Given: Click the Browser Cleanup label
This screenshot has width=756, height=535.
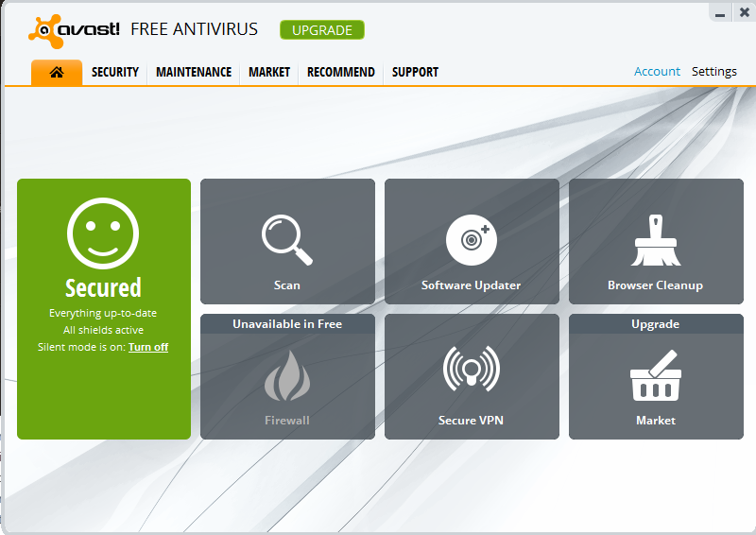Looking at the screenshot, I should [655, 285].
